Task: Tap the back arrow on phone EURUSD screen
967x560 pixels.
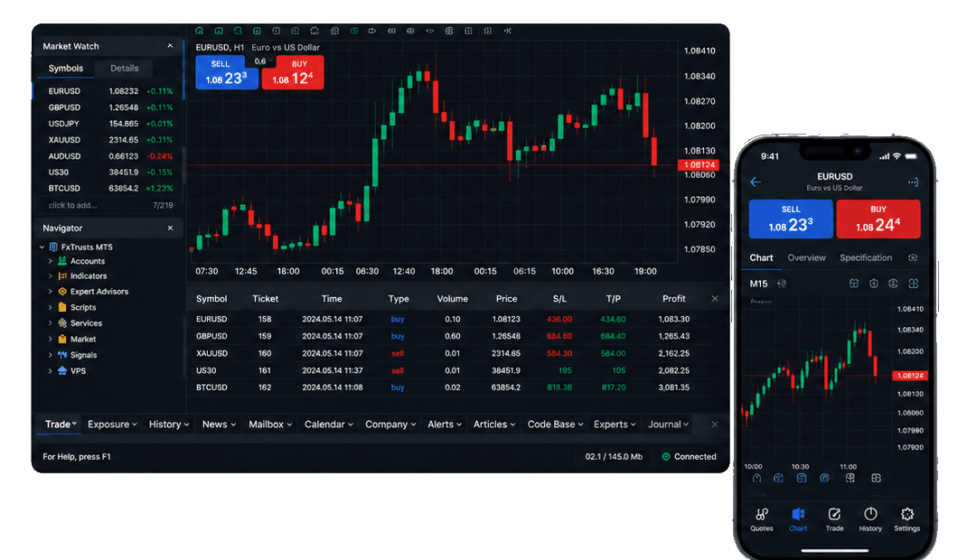Action: tap(756, 182)
